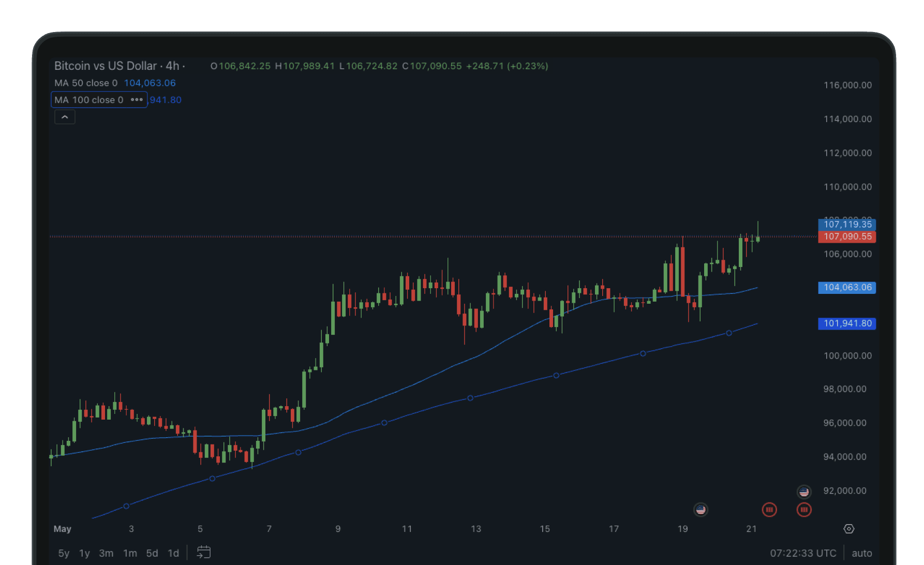Click the US flag economic event marker near bottom
The width and height of the screenshot is (924, 565).
pos(702,510)
